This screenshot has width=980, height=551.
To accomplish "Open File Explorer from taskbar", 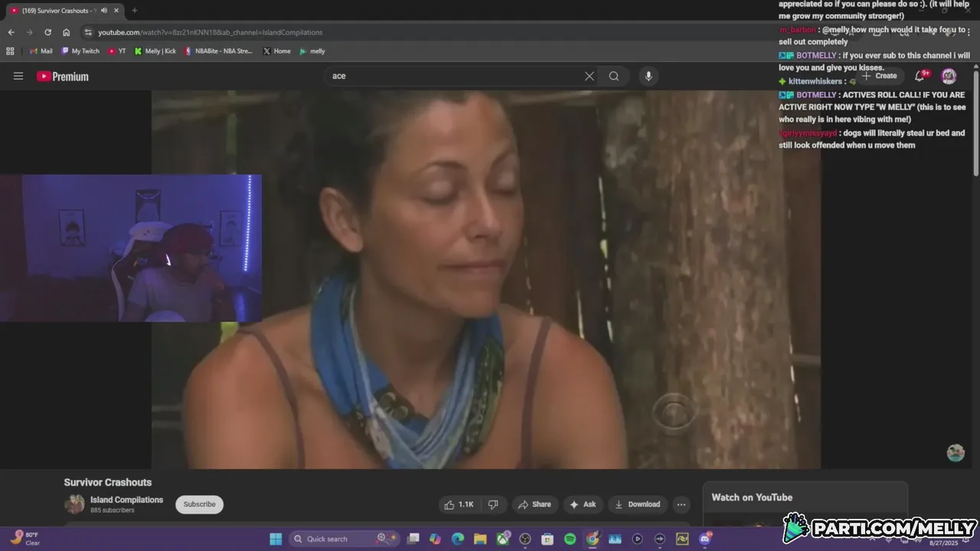I will pyautogui.click(x=480, y=539).
